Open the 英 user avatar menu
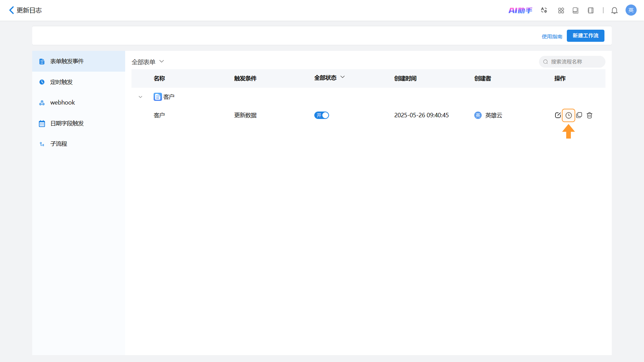 click(631, 10)
